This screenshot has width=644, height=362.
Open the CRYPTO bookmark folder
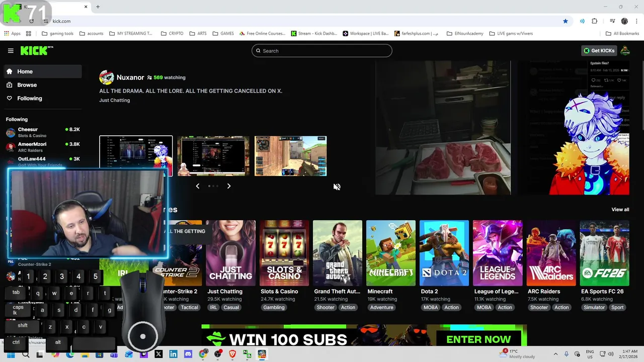172,34
